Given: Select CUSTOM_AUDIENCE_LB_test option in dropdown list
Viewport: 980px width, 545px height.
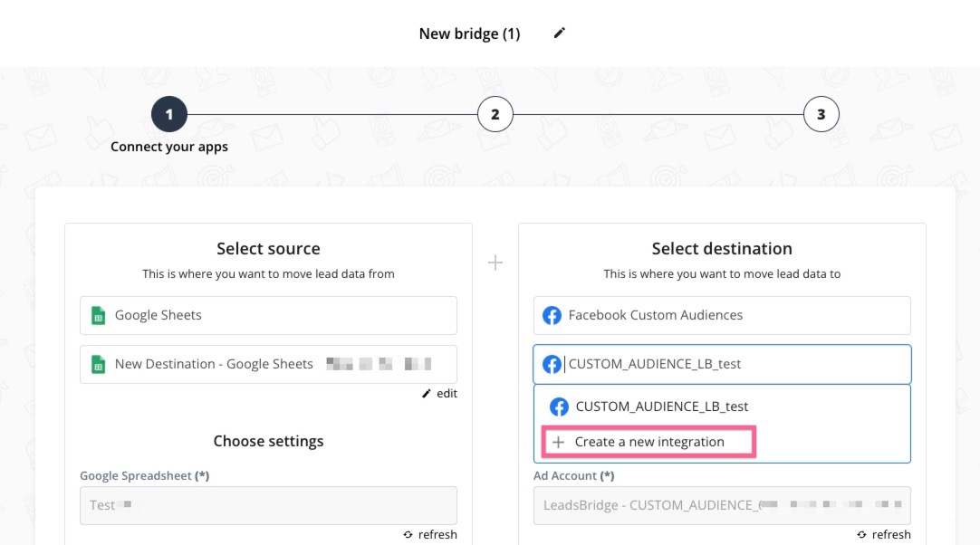Looking at the screenshot, I should coord(722,406).
